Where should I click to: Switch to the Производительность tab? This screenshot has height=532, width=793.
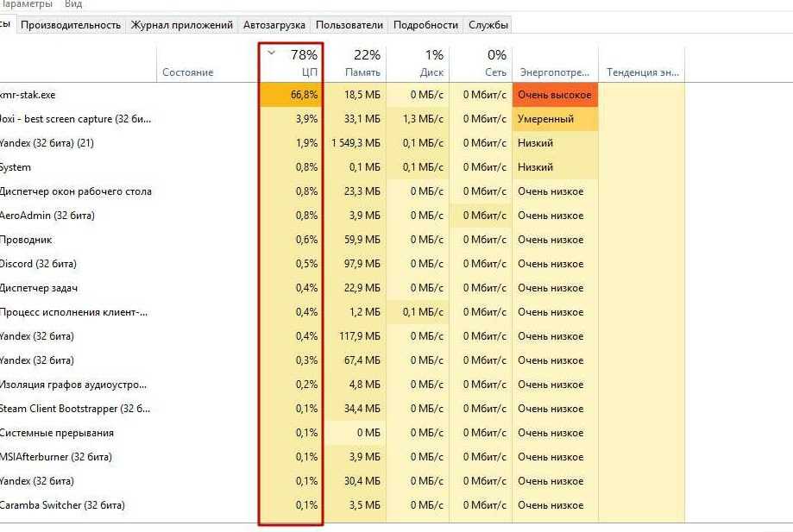71,25
